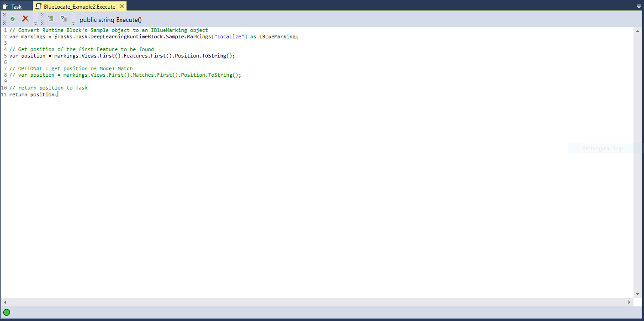The height and width of the screenshot is (321, 644).
Task: Click the "public string Execute()" signature label
Action: [111, 20]
